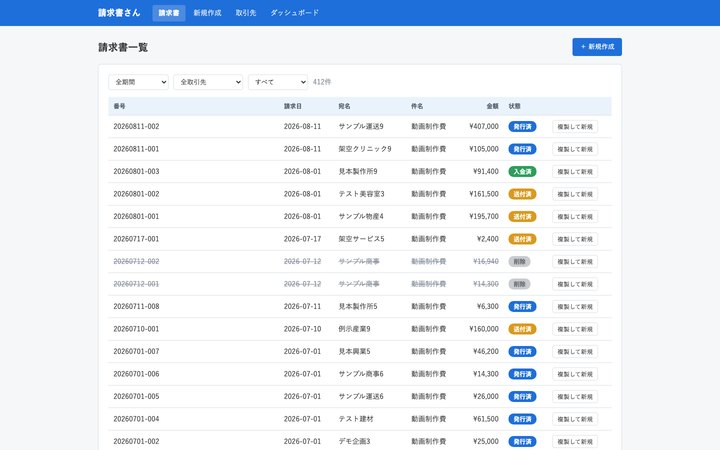Click 複製して新規 for invoice 20260701-007
The height and width of the screenshot is (450, 720).
tap(575, 352)
